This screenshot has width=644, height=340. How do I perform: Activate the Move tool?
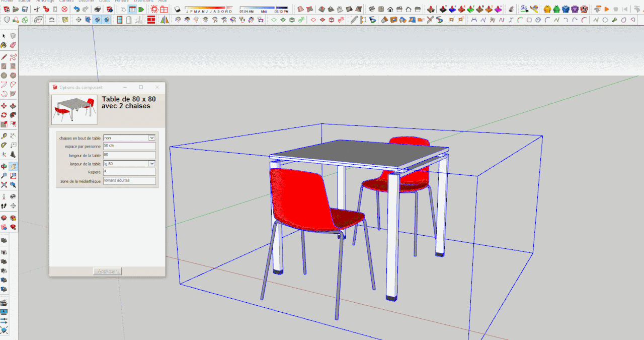click(4, 106)
